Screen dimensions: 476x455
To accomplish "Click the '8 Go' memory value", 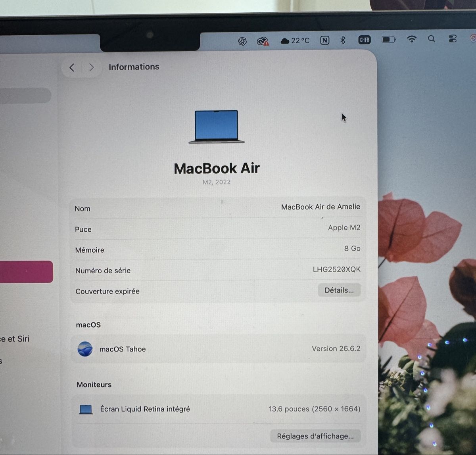I will [352, 248].
